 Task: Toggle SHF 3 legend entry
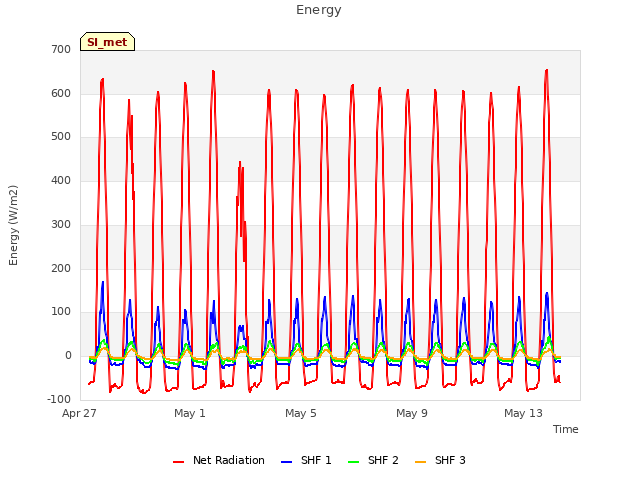coord(440,460)
